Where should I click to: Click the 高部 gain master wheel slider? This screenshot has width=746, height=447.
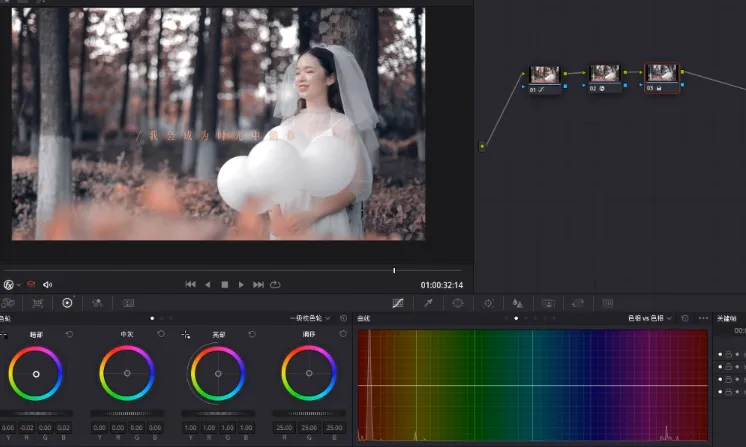click(218, 413)
